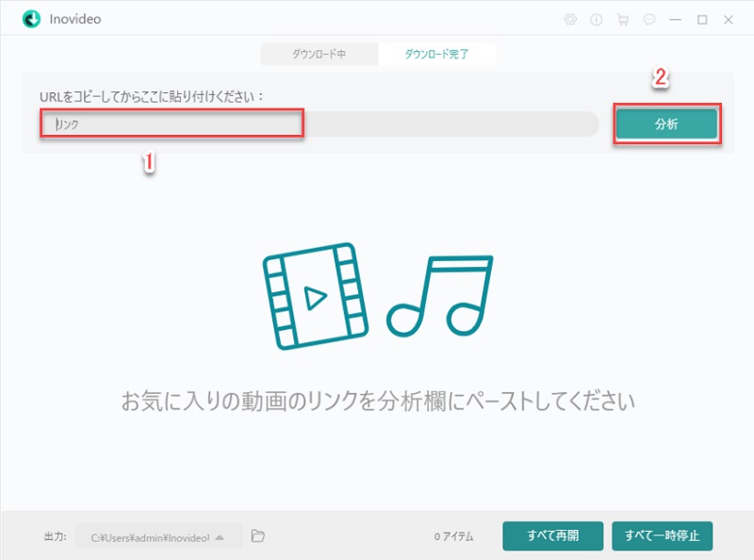This screenshot has width=754, height=560.
Task: Open settings via the gear icon
Action: [570, 20]
